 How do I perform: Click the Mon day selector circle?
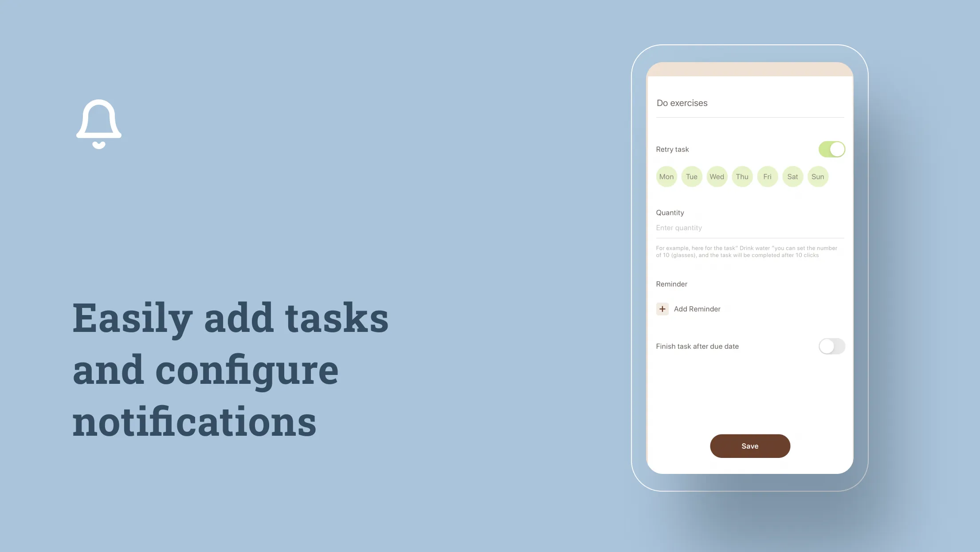tap(666, 176)
